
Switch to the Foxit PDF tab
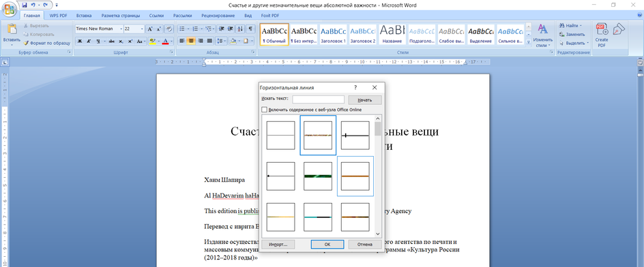pyautogui.click(x=270, y=16)
